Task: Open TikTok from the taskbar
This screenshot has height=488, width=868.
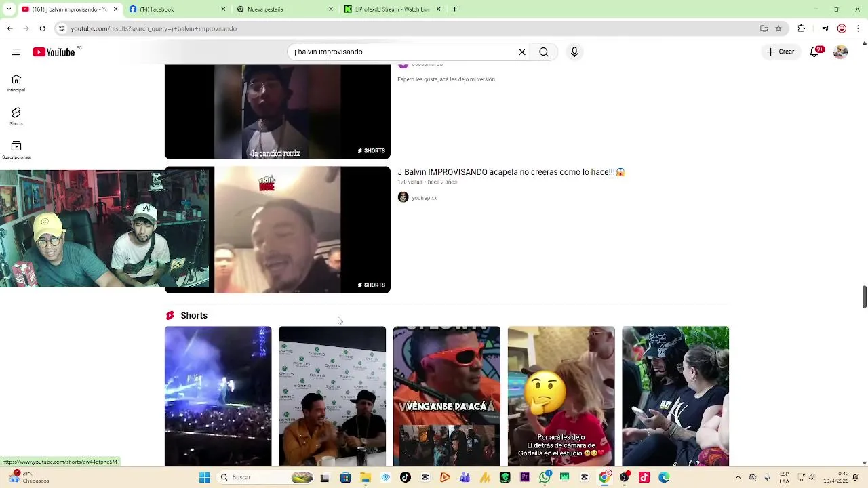Action: pos(406,477)
